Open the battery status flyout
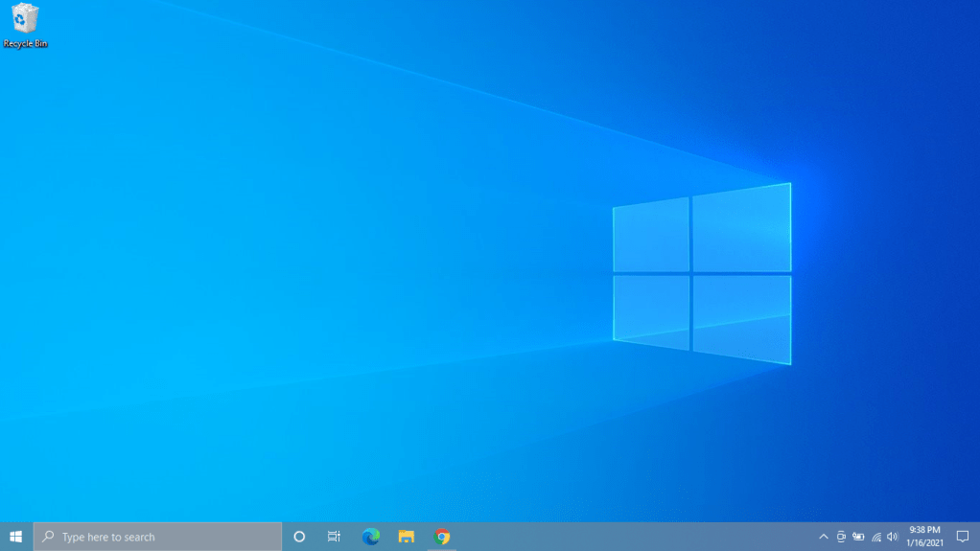This screenshot has width=980, height=551. tap(858, 537)
